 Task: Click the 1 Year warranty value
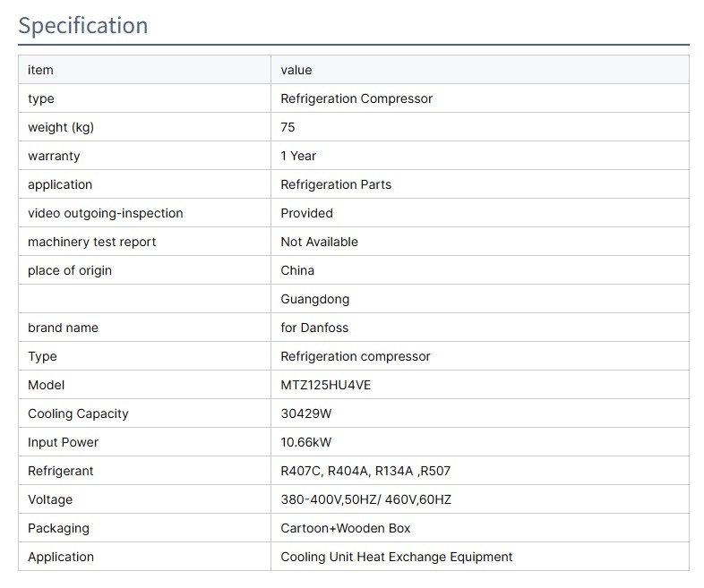pyautogui.click(x=298, y=156)
